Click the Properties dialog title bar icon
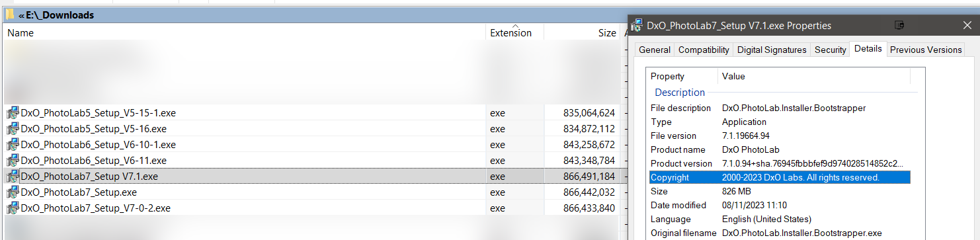Image resolution: width=980 pixels, height=240 pixels. [637, 25]
